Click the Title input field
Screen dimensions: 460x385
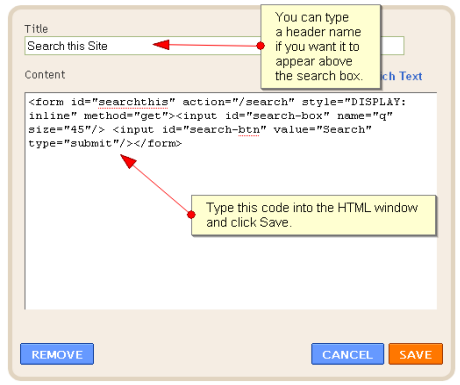tap(214, 46)
